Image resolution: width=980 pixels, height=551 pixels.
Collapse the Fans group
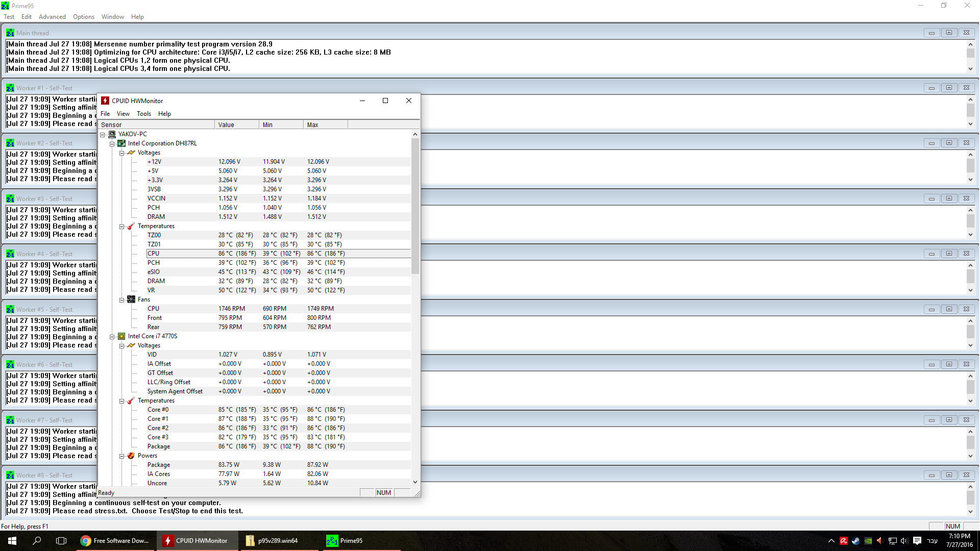[122, 300]
